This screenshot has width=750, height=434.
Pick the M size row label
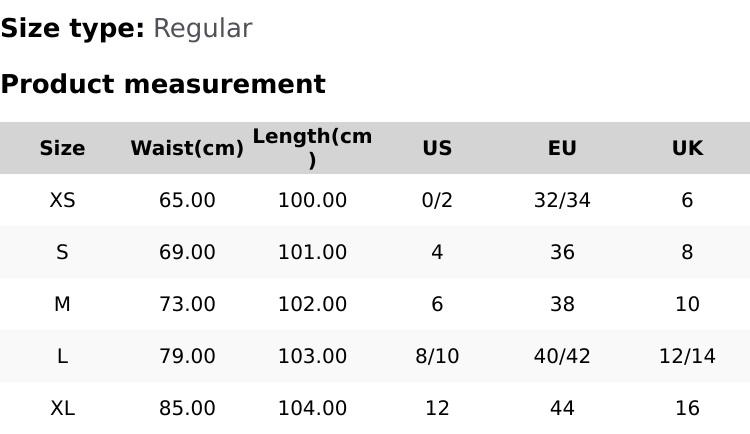click(x=62, y=305)
